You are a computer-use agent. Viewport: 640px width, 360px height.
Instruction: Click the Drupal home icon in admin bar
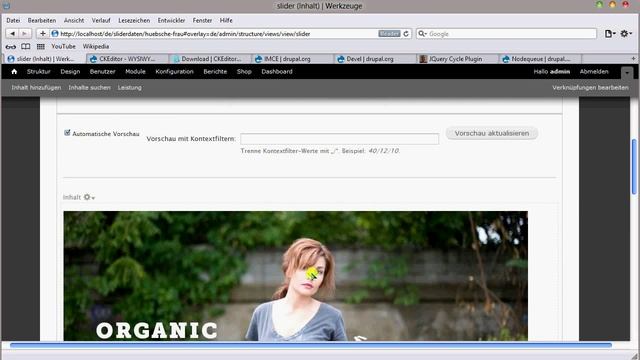[14, 71]
